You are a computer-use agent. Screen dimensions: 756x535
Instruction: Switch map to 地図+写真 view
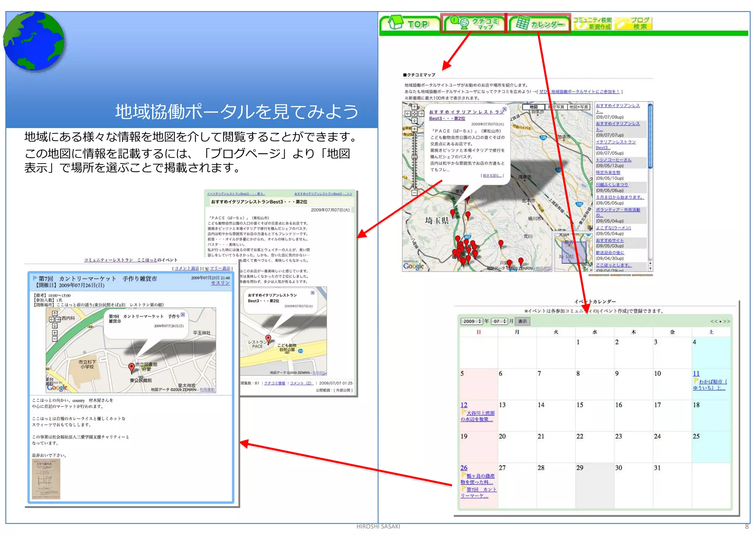coord(578,107)
